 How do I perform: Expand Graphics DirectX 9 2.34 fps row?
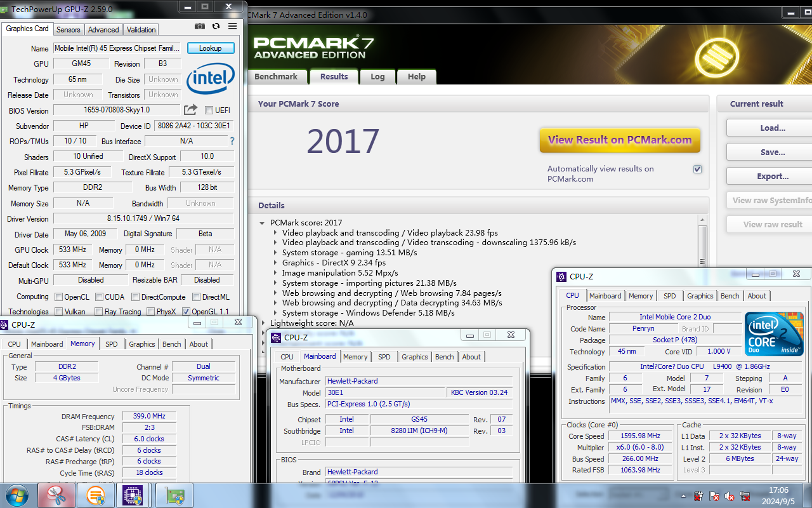coord(275,263)
